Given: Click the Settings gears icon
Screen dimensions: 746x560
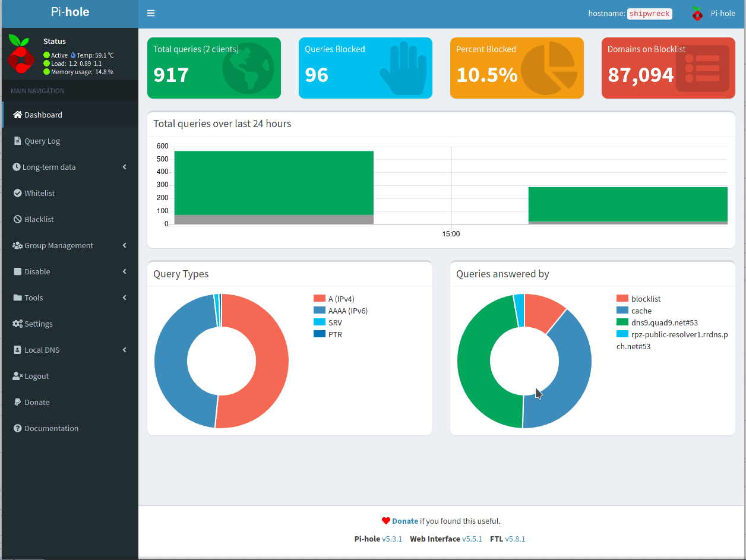Looking at the screenshot, I should 17,324.
